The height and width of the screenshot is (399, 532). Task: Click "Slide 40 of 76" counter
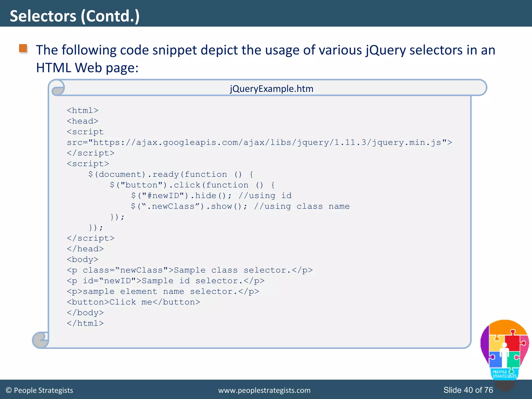click(468, 390)
